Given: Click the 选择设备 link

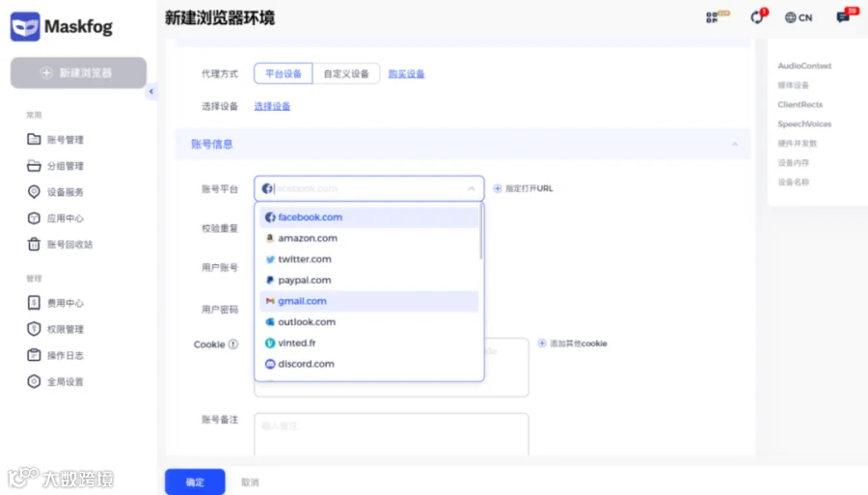Looking at the screenshot, I should point(272,106).
